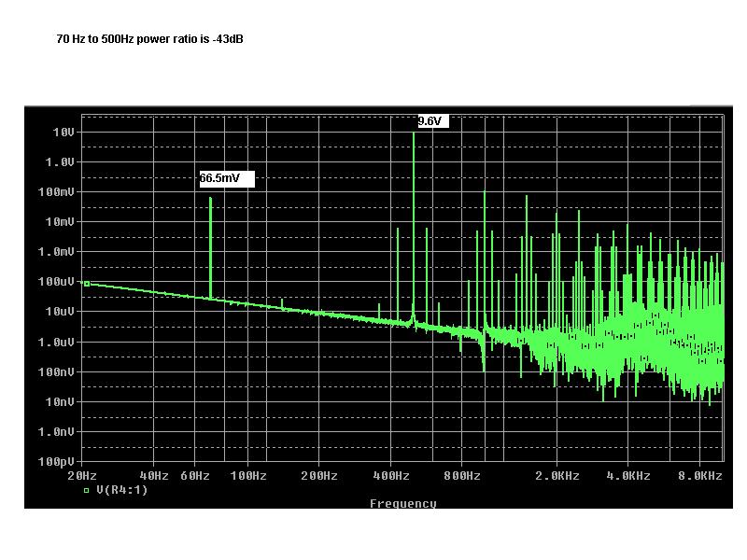Click the 200Hz x-axis label
The image size is (747, 560).
tap(319, 475)
